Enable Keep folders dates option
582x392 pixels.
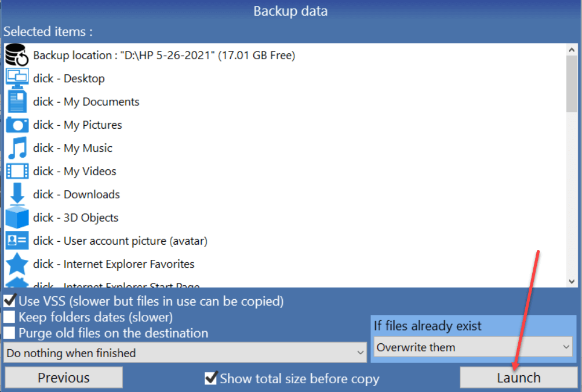[x=9, y=317]
